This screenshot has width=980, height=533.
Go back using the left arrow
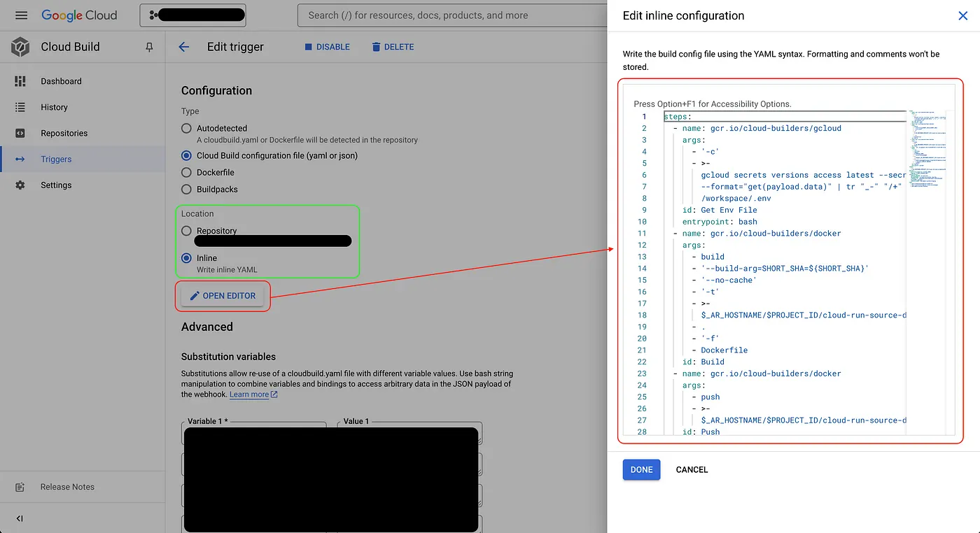(x=184, y=47)
